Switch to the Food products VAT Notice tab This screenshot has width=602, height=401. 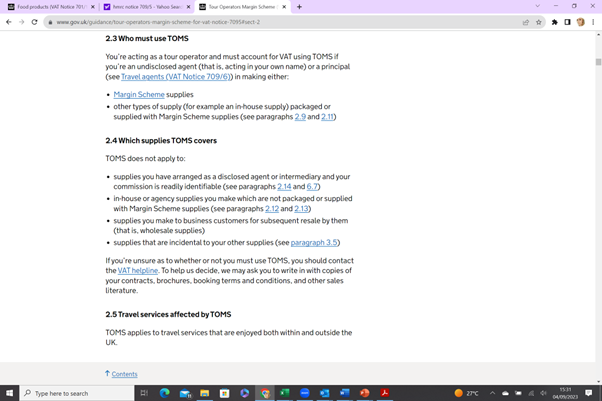46,7
